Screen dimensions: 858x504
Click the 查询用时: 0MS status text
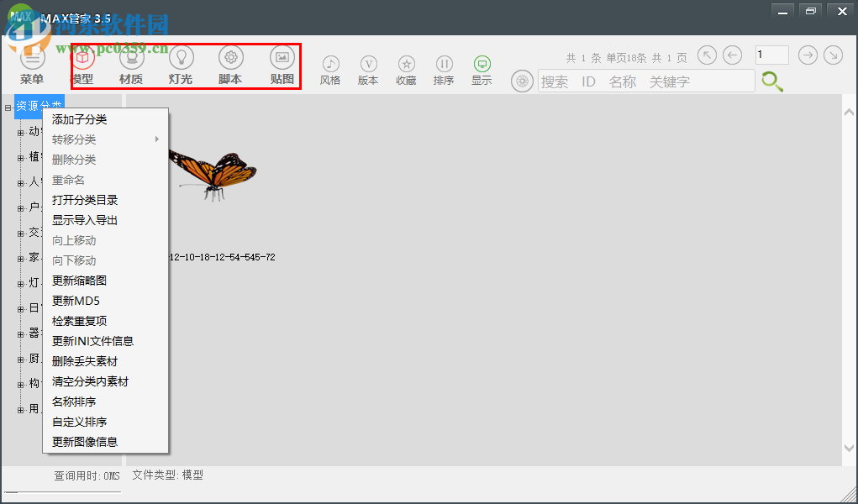tap(87, 476)
